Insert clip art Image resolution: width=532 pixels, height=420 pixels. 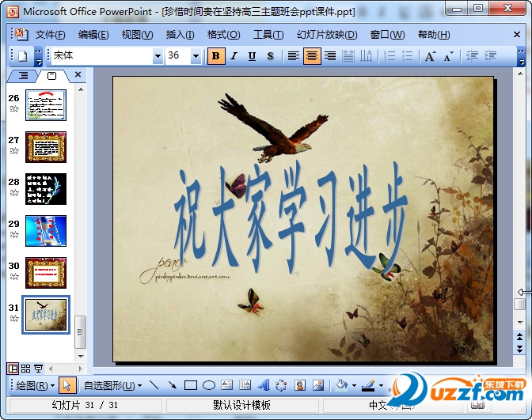pyautogui.click(x=300, y=385)
